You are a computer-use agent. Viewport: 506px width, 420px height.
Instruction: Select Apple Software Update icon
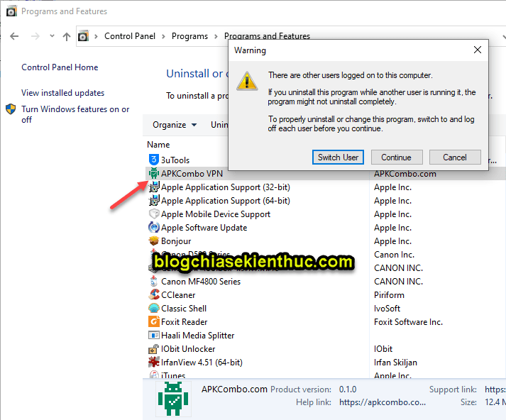pyautogui.click(x=154, y=228)
